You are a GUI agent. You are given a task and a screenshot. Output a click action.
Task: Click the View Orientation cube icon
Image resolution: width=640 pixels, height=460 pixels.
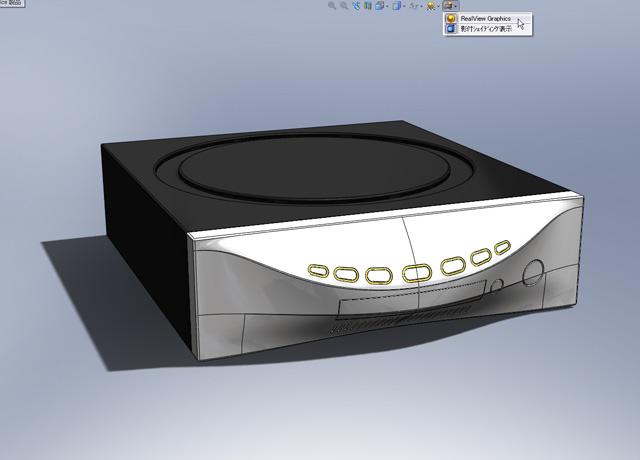click(x=379, y=5)
